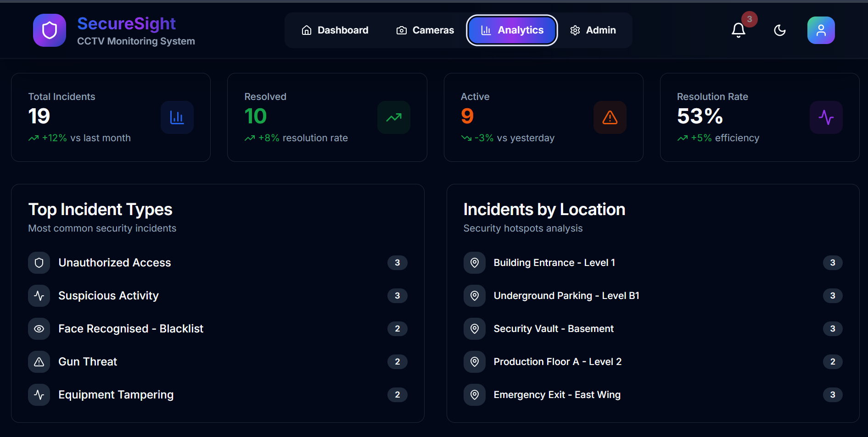Image resolution: width=868 pixels, height=437 pixels.
Task: Click the count badge for Emergency Exit - East Wing
Action: (x=833, y=395)
